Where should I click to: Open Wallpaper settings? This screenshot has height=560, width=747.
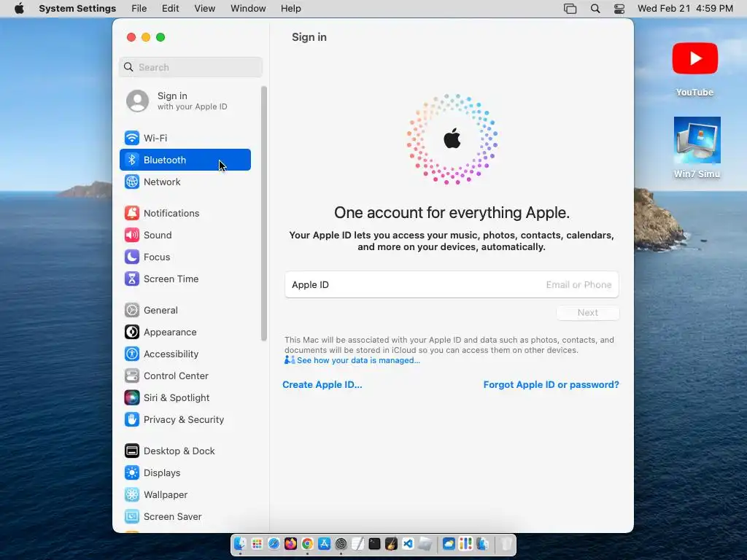point(185,495)
